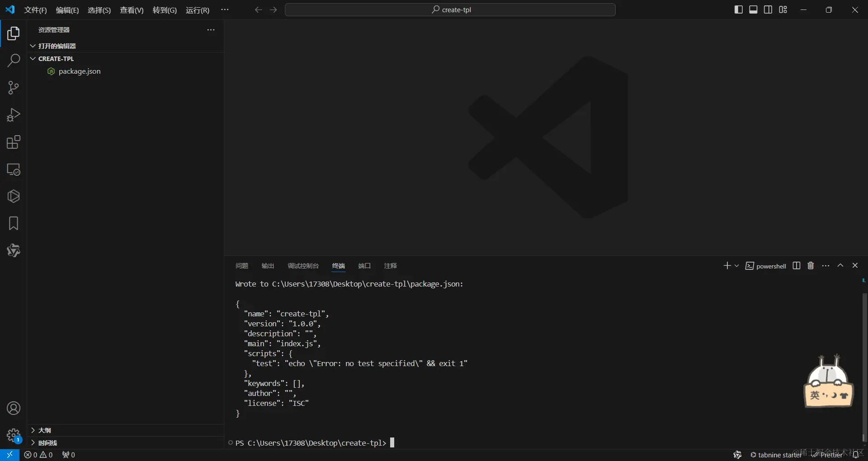Open the Extensions view
The width and height of the screenshot is (868, 461).
pyautogui.click(x=14, y=142)
